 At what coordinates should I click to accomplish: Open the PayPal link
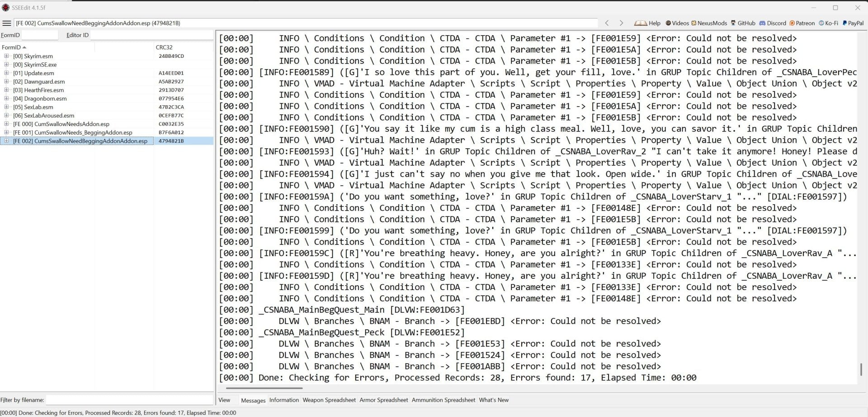853,23
